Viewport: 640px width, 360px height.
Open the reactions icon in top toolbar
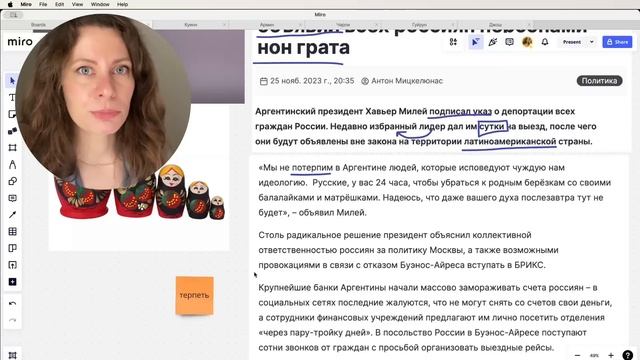click(493, 42)
